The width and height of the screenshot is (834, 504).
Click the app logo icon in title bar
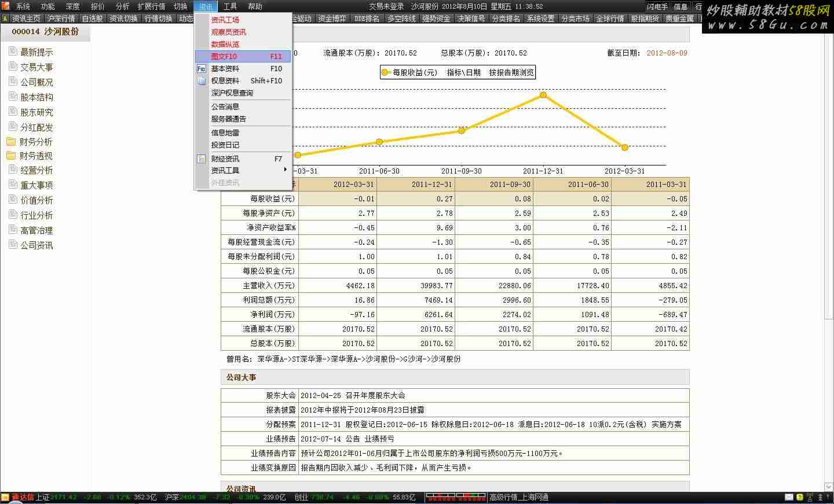coord(5,6)
